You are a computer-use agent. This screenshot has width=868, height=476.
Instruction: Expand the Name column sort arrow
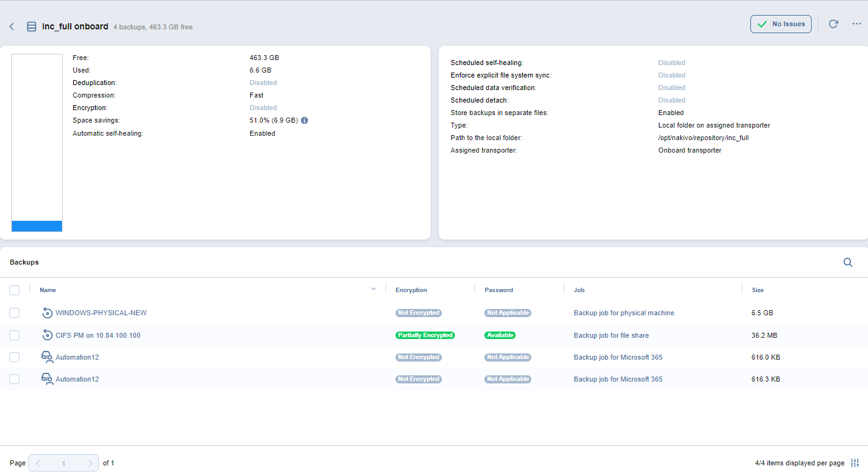[x=374, y=289]
